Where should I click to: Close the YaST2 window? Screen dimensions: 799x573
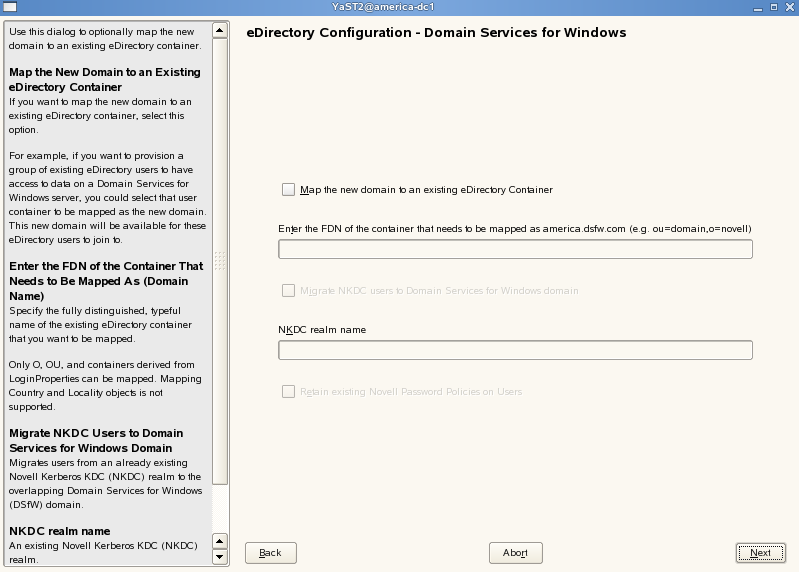(x=789, y=7)
